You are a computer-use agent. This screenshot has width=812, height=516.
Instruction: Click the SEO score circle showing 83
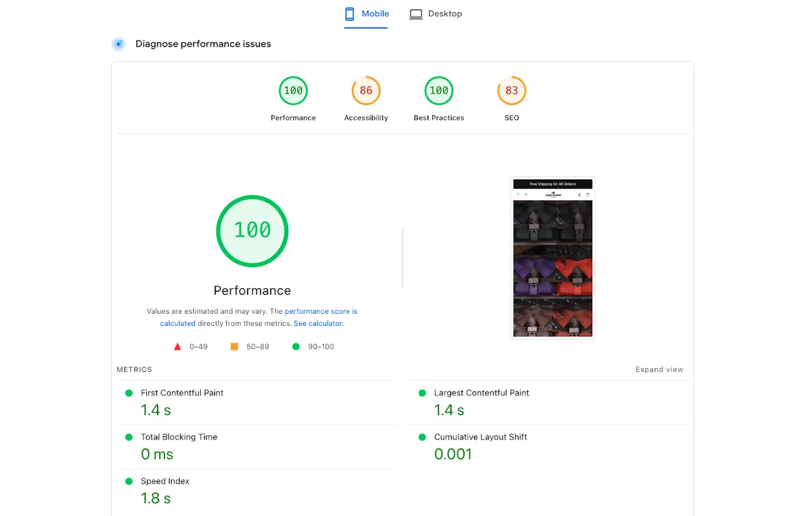tap(512, 90)
